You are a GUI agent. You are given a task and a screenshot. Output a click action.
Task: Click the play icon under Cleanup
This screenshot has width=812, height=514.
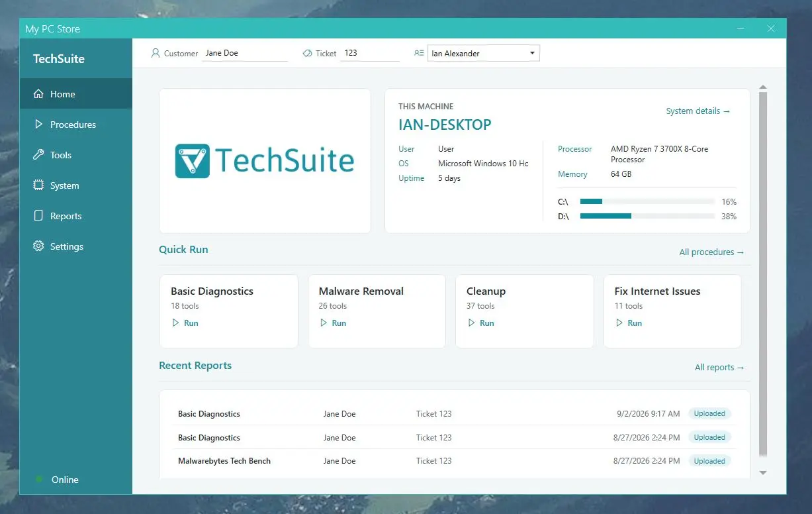[471, 323]
